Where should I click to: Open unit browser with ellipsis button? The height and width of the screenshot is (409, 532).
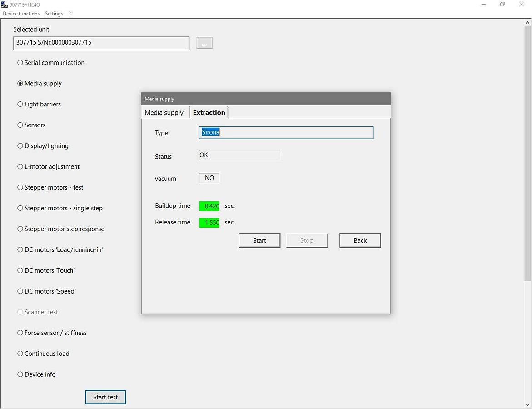pyautogui.click(x=204, y=43)
